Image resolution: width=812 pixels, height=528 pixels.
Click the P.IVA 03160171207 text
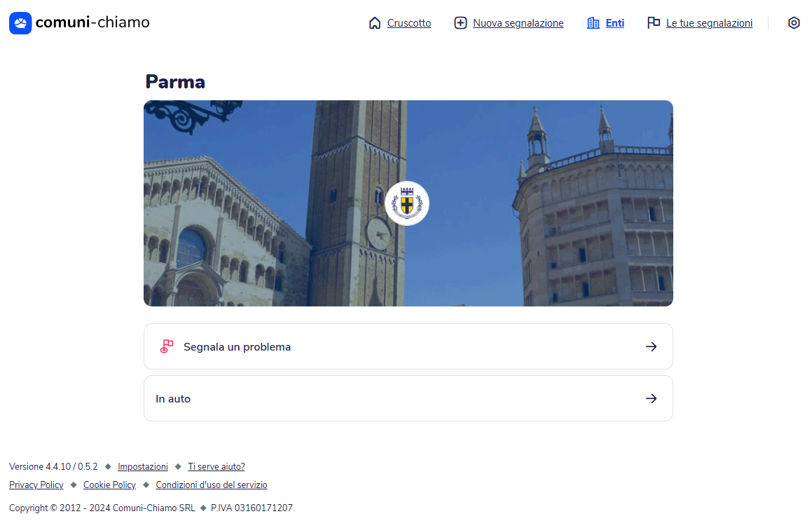coord(252,508)
